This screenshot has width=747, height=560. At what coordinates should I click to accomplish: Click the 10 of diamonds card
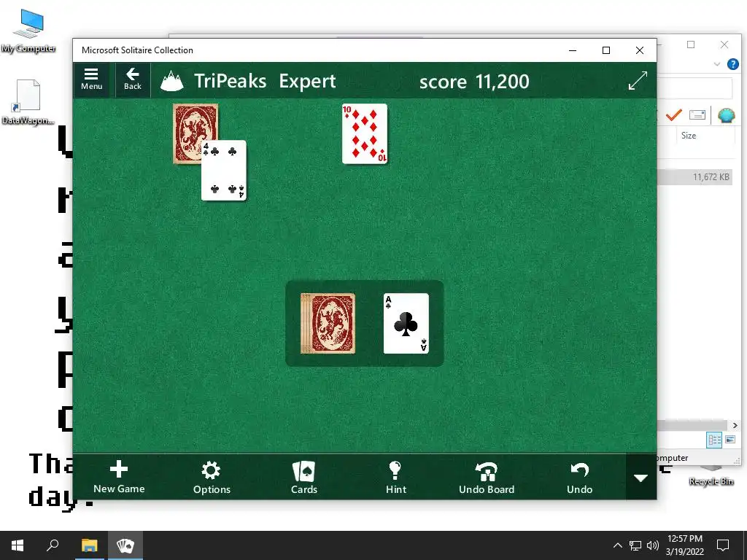pos(365,134)
